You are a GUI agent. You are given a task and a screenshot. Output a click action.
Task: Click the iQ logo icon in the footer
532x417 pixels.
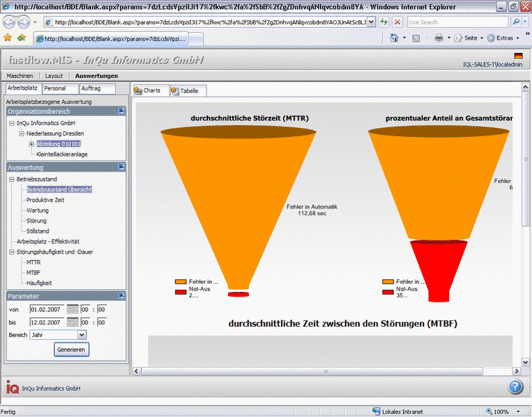13,387
